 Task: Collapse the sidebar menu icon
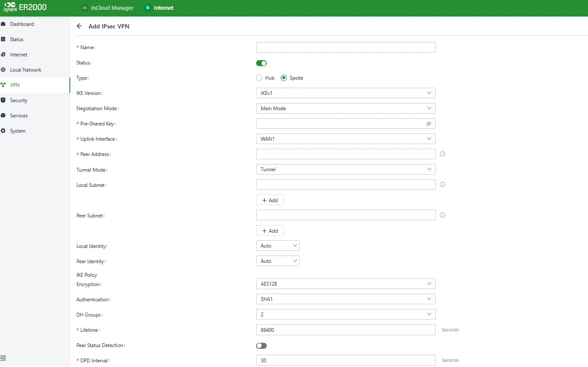3,358
